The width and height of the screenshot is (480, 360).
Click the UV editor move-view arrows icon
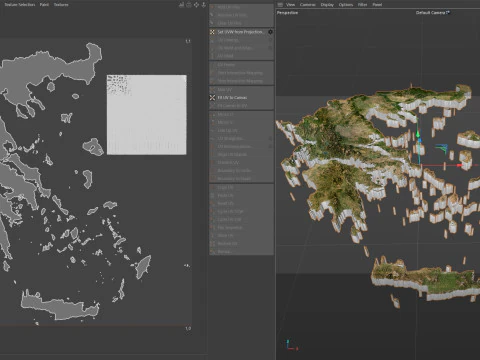[x=196, y=5]
